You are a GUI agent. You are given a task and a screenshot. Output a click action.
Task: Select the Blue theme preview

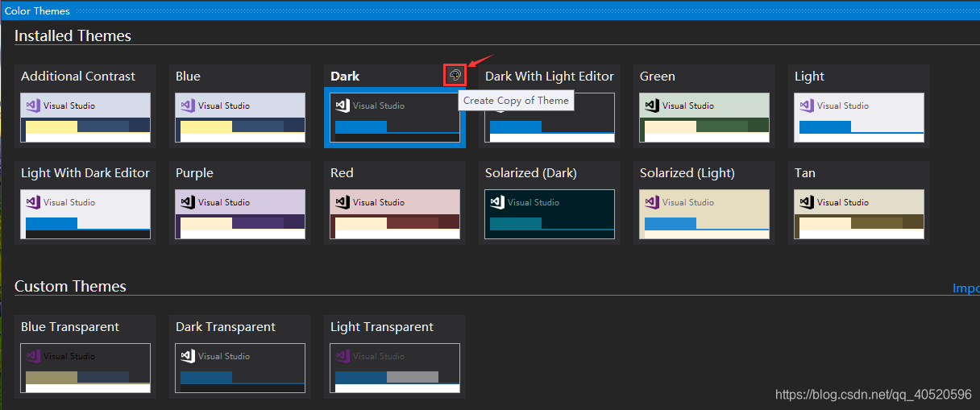[x=240, y=118]
